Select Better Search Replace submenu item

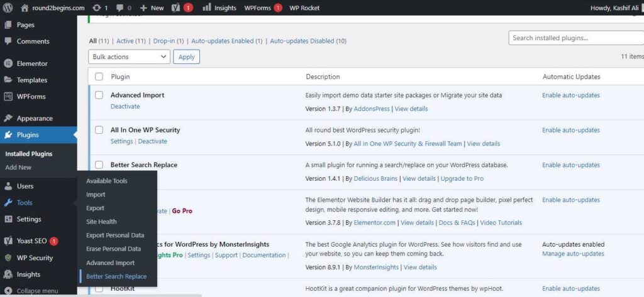click(x=116, y=276)
